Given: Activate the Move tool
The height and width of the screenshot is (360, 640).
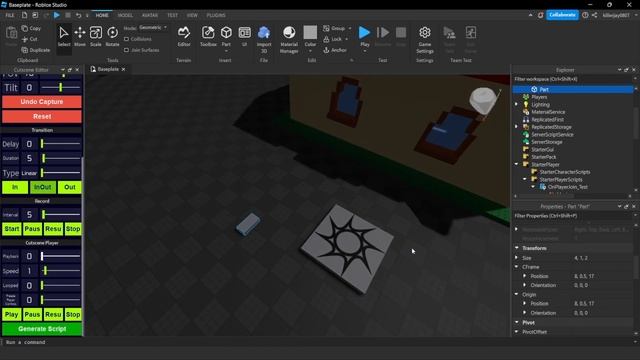Looking at the screenshot, I should click(80, 37).
